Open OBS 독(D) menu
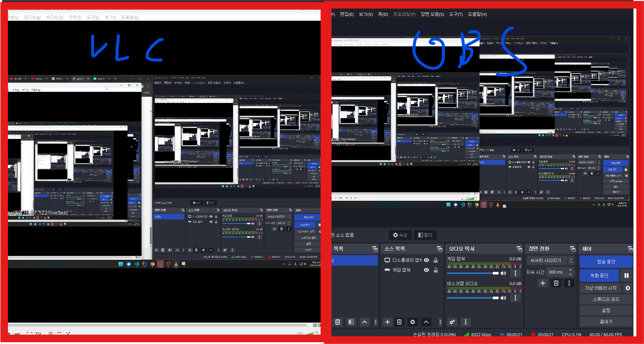This screenshot has width=644, height=344. [383, 14]
